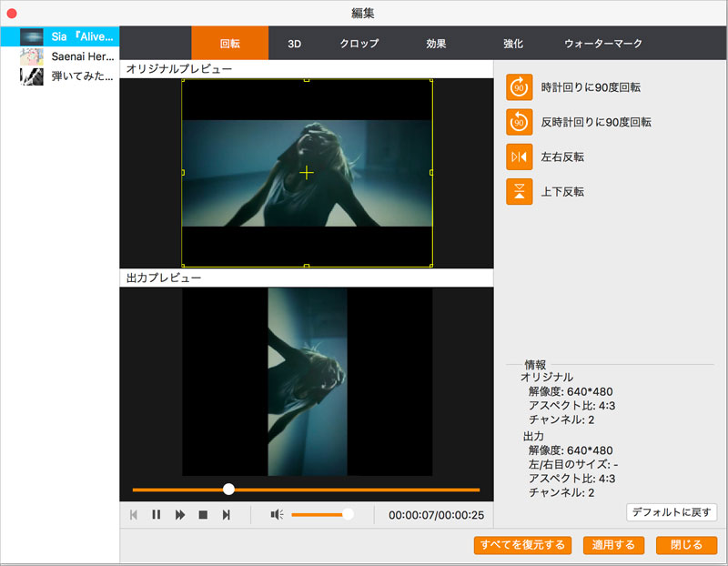
Task: Close the edit window with red button
Action: (x=12, y=13)
